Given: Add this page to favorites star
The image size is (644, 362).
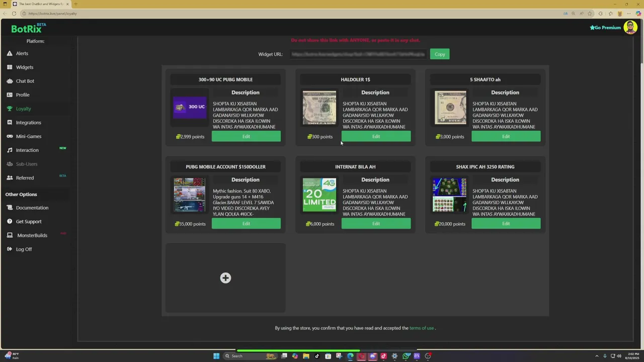Looking at the screenshot, I should (590, 14).
